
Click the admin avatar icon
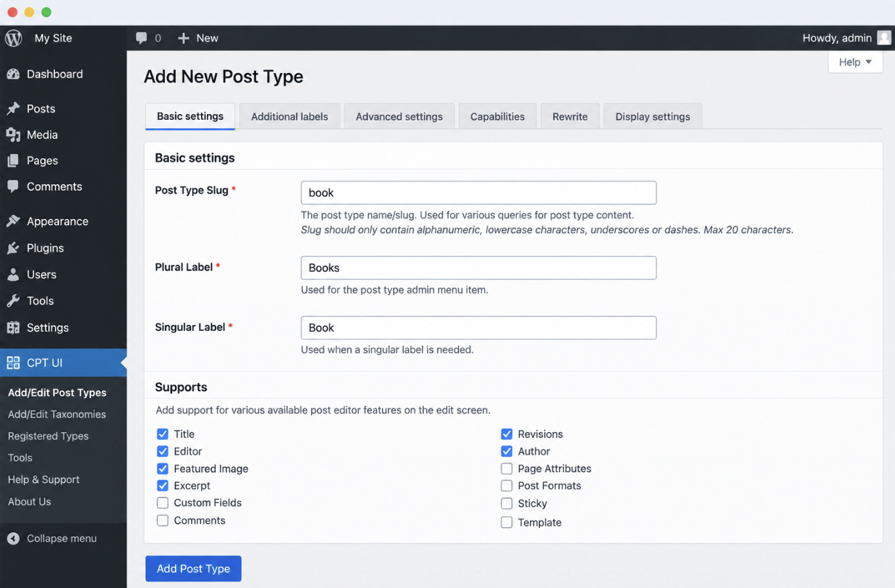(x=884, y=38)
